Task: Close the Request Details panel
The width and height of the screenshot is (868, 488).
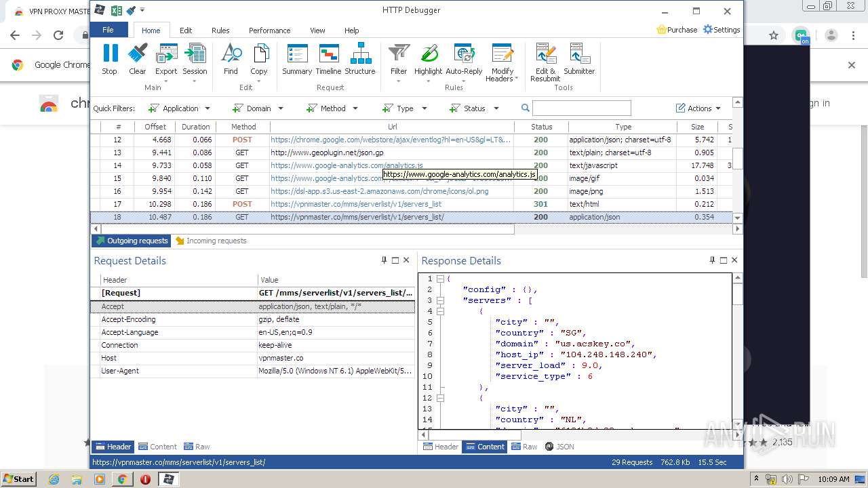Action: 406,260
